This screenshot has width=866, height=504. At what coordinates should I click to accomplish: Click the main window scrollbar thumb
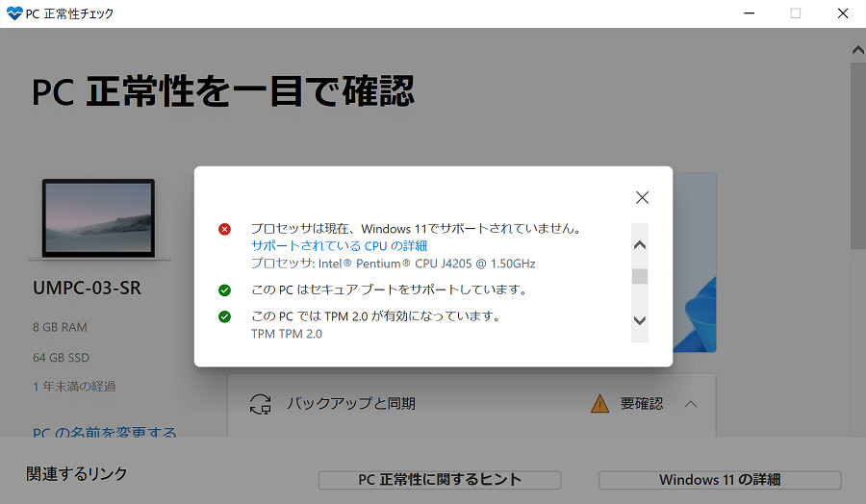tap(857, 156)
